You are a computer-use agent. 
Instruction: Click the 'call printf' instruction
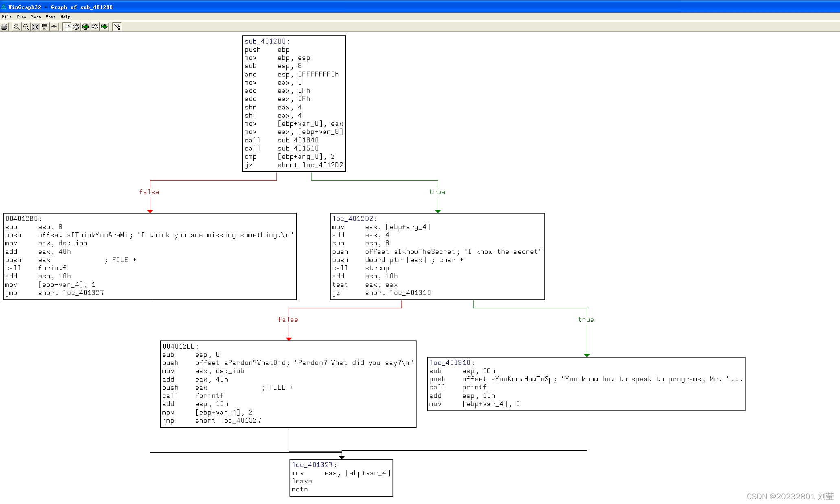pyautogui.click(x=458, y=387)
